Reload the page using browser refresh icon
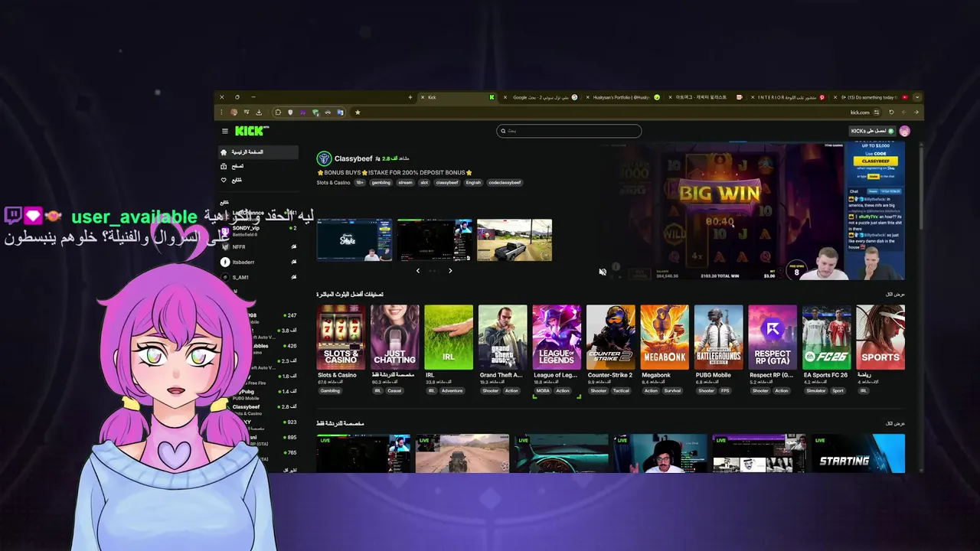980x551 pixels. point(891,112)
